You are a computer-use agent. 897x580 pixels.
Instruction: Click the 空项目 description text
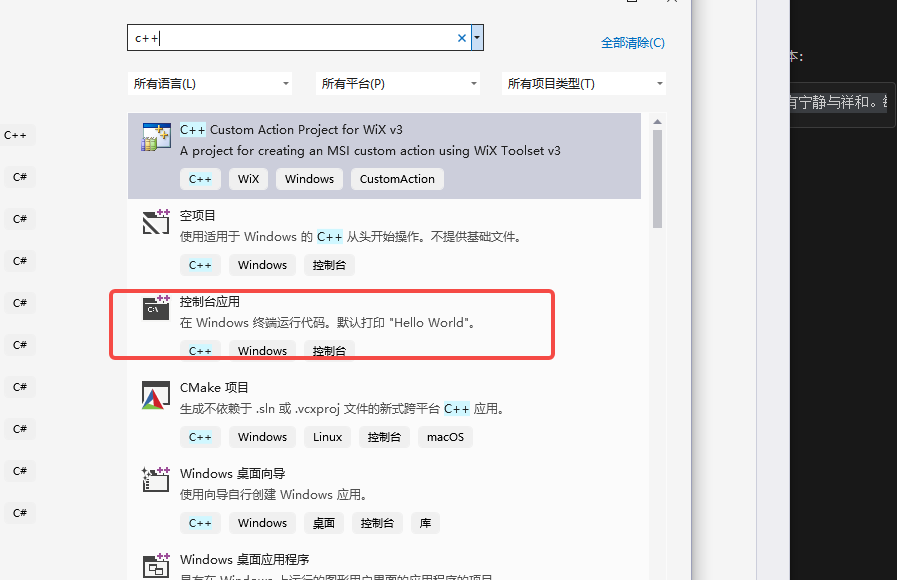351,237
